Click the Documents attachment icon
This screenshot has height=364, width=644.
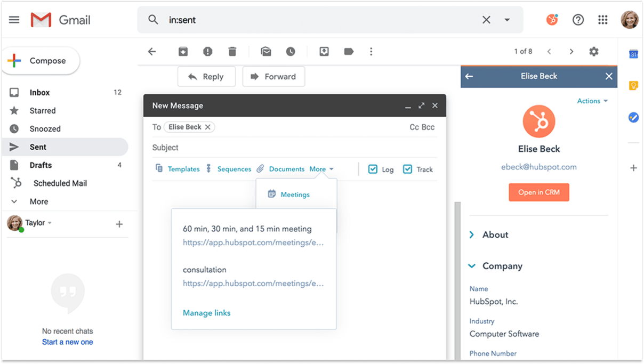(x=260, y=168)
